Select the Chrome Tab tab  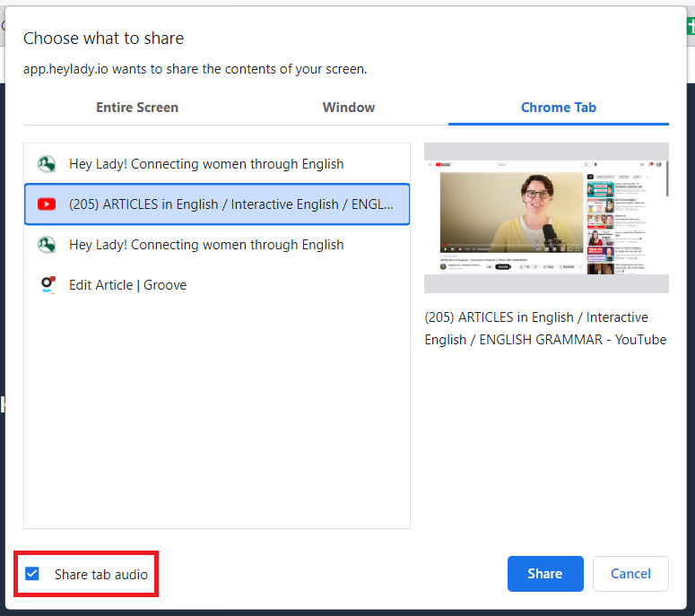[x=558, y=108]
